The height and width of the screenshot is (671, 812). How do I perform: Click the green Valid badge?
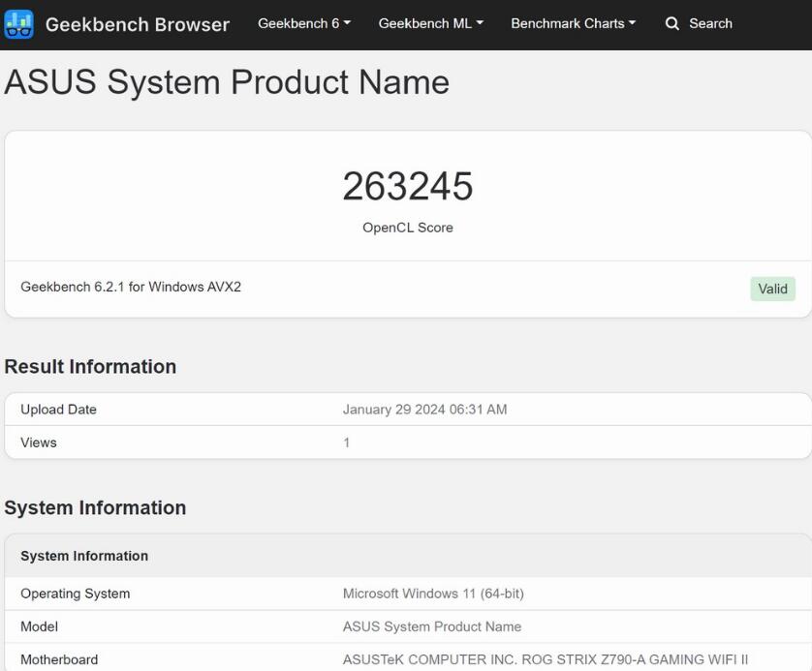[772, 289]
